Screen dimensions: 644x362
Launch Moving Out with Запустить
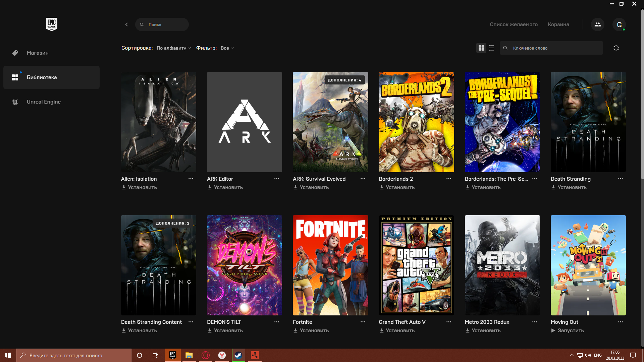point(570,330)
